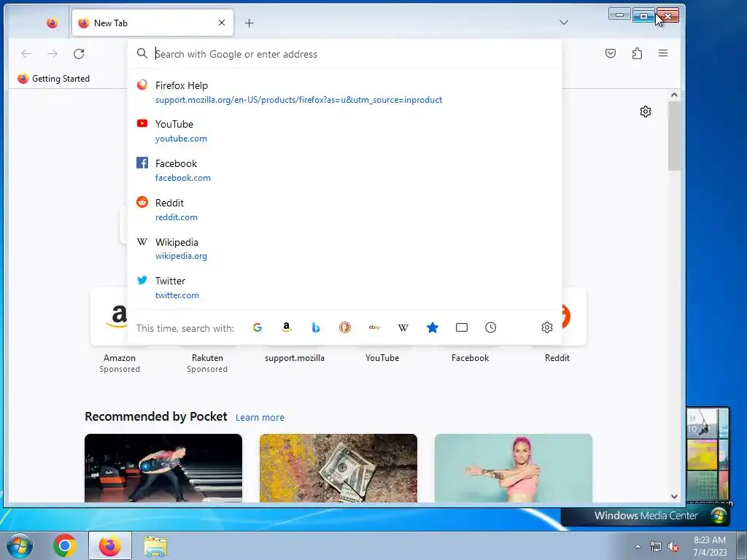The height and width of the screenshot is (560, 747).
Task: Click the YouTube shortcut label below tiles
Action: [x=382, y=357]
